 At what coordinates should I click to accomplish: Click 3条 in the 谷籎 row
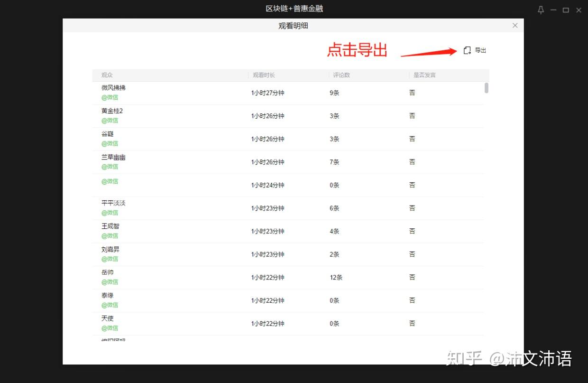click(x=335, y=139)
